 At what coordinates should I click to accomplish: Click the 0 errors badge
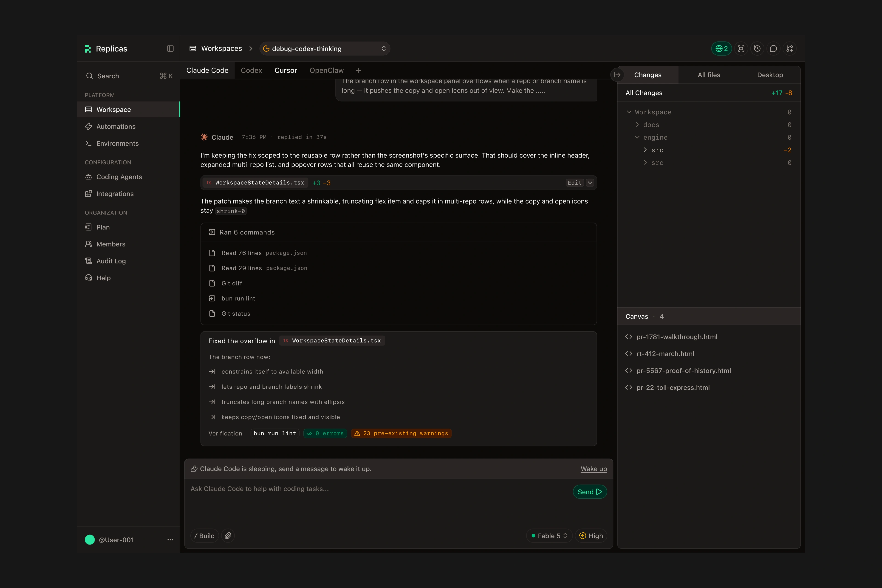[325, 433]
